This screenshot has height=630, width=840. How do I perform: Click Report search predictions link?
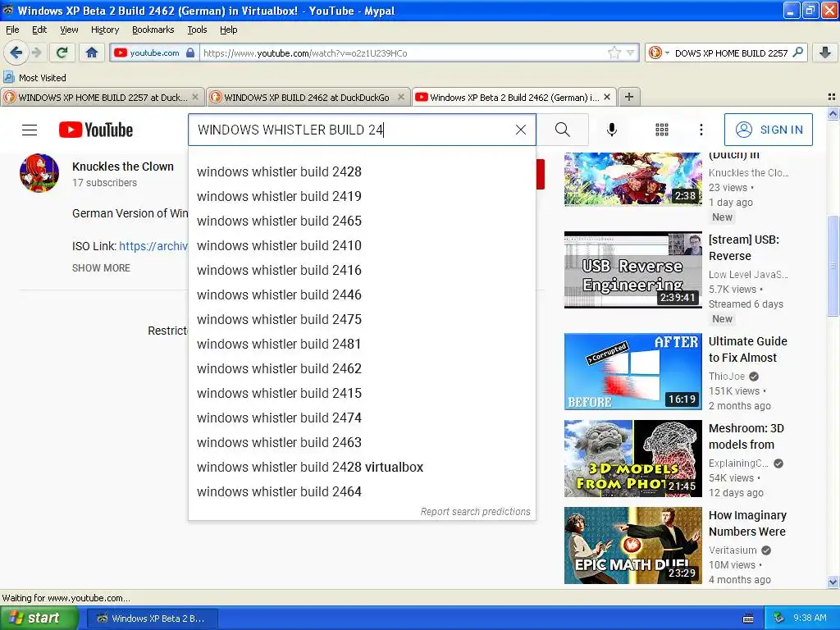point(475,512)
